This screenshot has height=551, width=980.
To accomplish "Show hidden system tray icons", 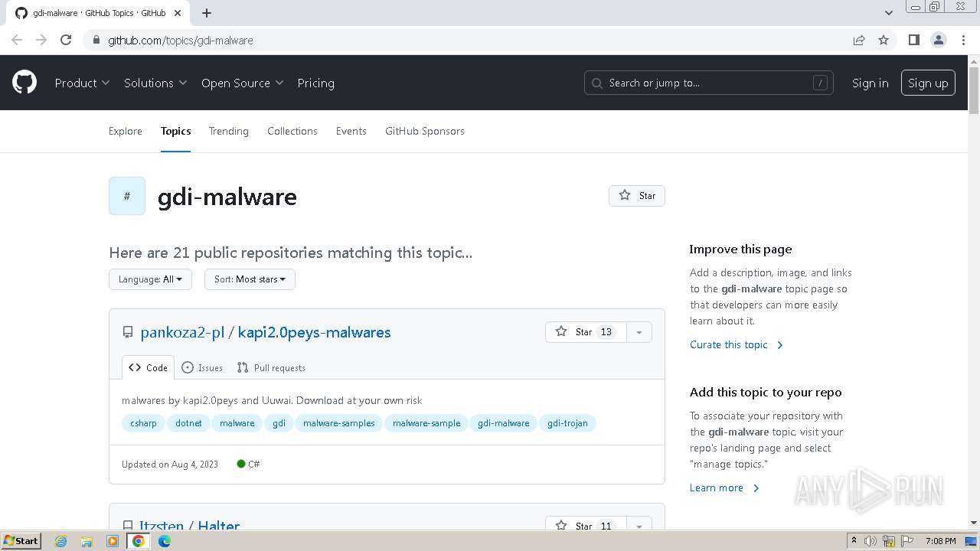I will tap(854, 541).
